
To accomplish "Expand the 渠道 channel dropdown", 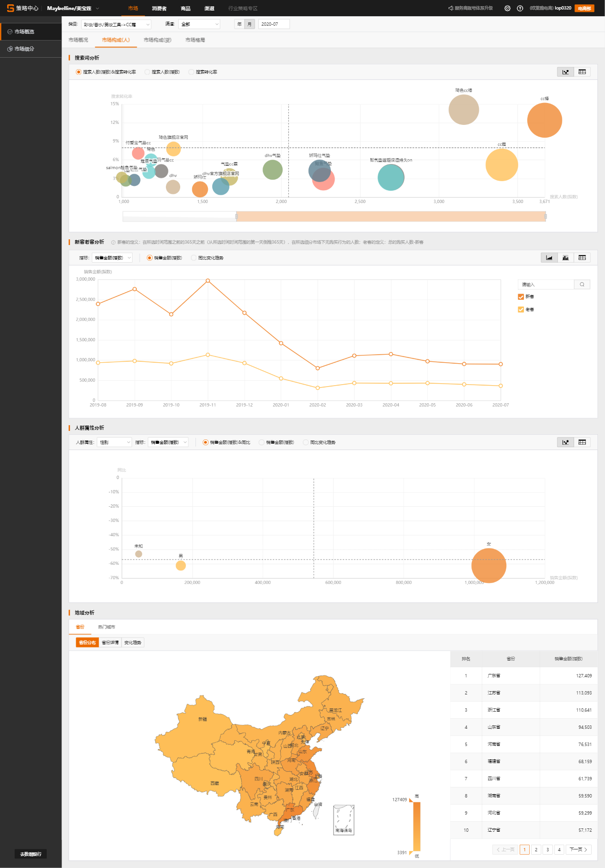I will [199, 24].
